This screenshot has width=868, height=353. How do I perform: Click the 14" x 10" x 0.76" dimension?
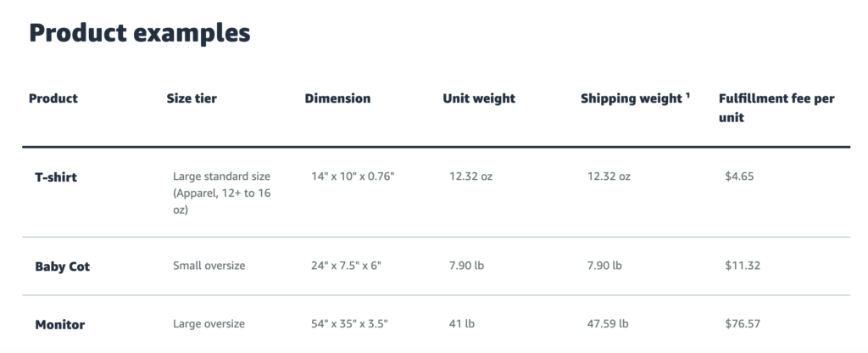pos(353,176)
